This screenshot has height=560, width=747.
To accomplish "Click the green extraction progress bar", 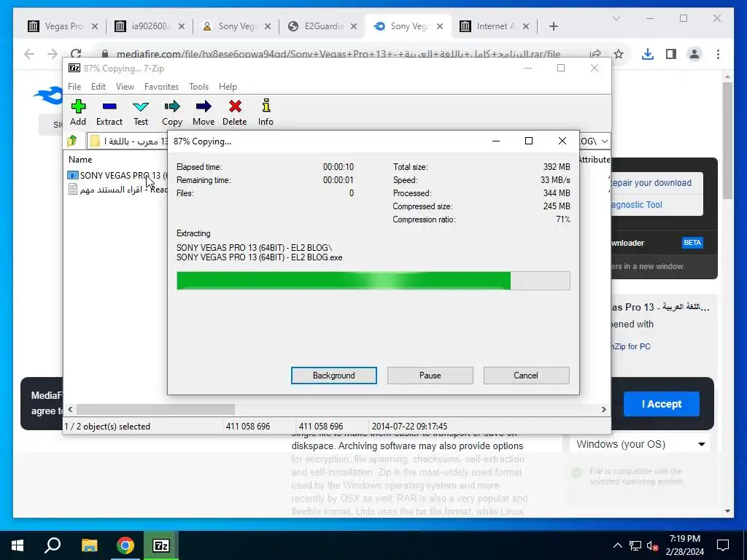I will [x=373, y=281].
